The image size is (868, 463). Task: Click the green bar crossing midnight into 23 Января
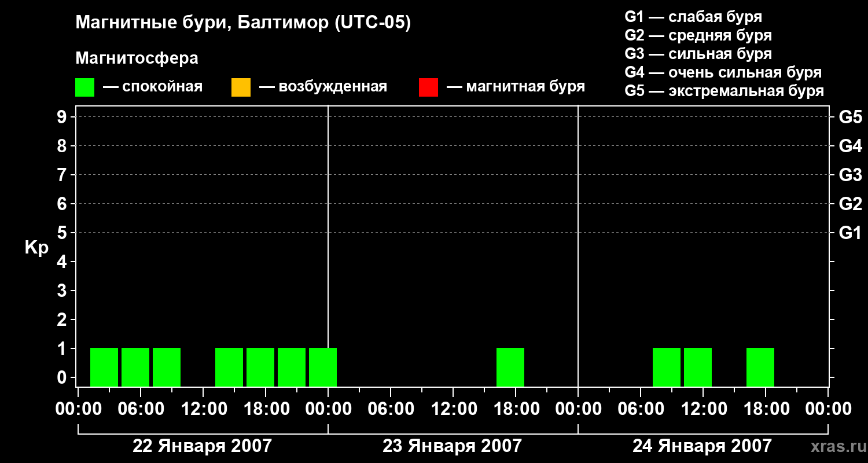pos(323,367)
